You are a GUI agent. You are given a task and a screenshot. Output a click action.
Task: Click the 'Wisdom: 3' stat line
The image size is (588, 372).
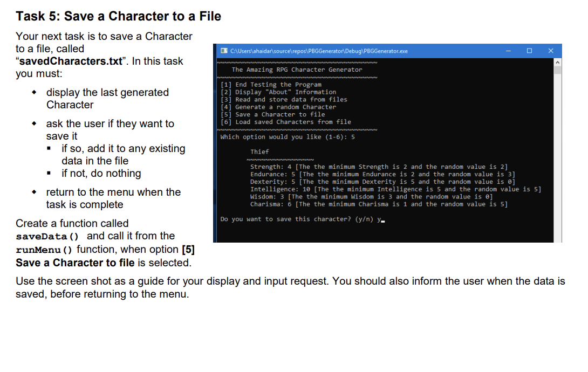coord(371,197)
